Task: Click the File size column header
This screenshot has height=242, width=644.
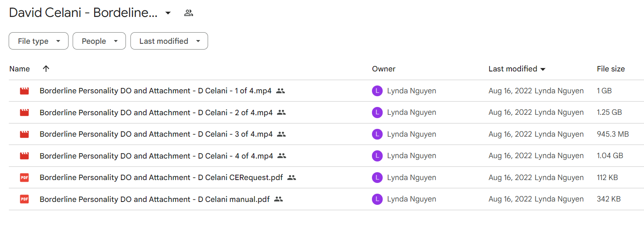Action: tap(611, 69)
